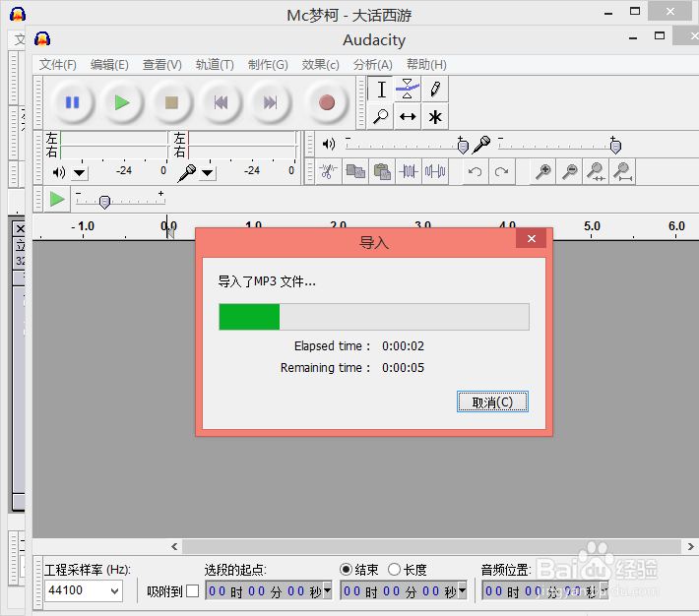This screenshot has height=616, width=699.
Task: Click the Zoom In magnifier
Action: coord(543,171)
